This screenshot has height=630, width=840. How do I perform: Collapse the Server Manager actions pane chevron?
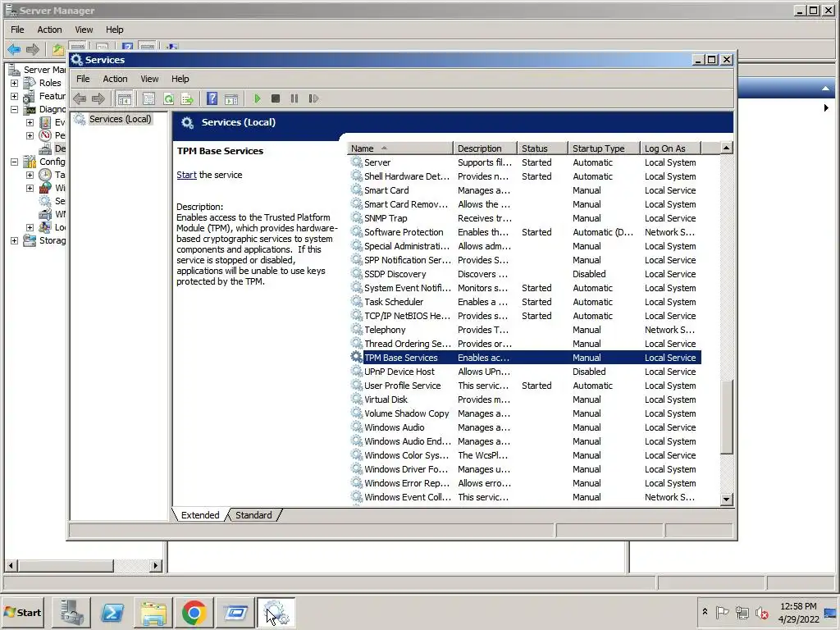pyautogui.click(x=825, y=89)
